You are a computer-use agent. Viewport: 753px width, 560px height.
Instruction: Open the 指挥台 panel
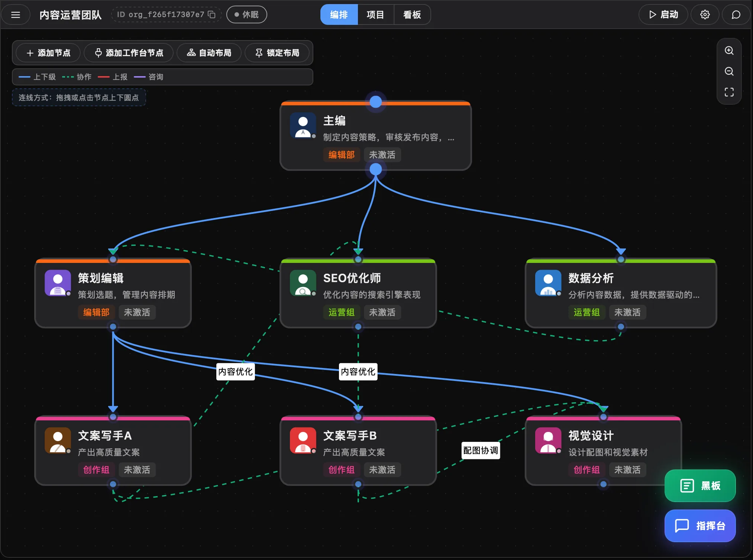700,525
